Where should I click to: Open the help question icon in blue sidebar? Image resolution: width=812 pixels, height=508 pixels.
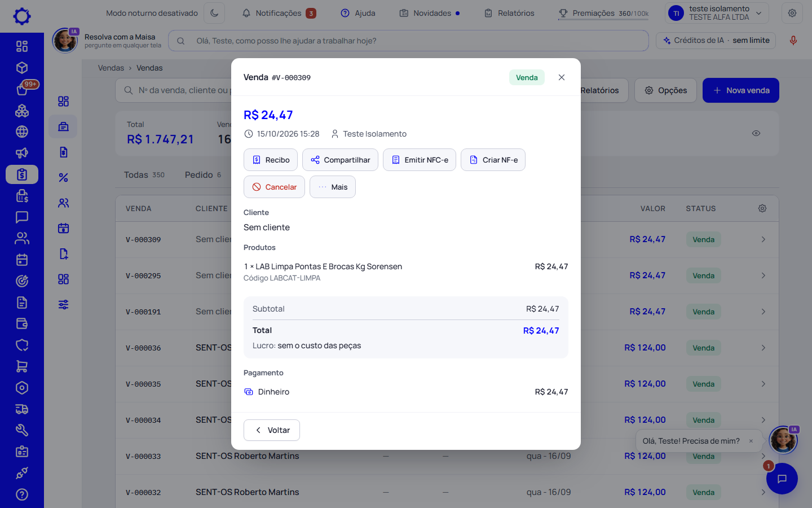[22, 494]
